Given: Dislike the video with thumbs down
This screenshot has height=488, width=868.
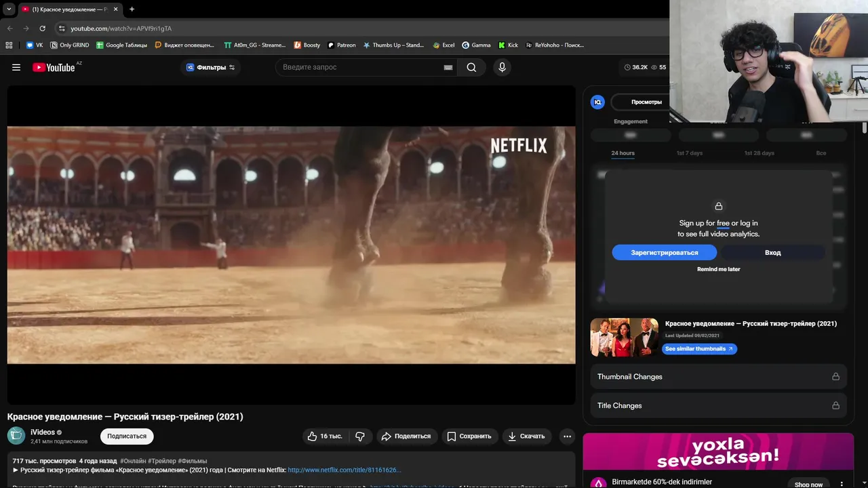Looking at the screenshot, I should pyautogui.click(x=360, y=436).
